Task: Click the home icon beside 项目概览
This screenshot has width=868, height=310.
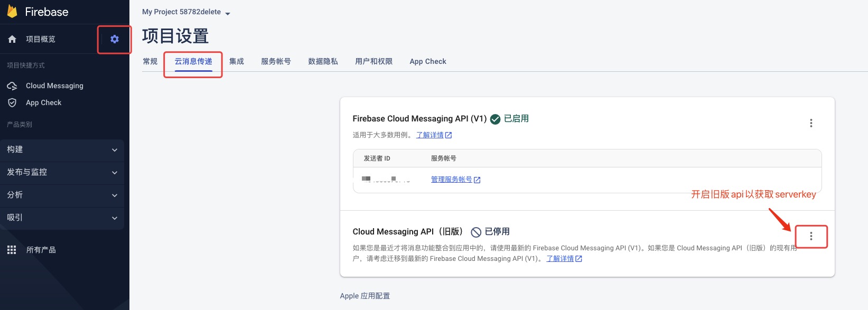Action: 12,39
